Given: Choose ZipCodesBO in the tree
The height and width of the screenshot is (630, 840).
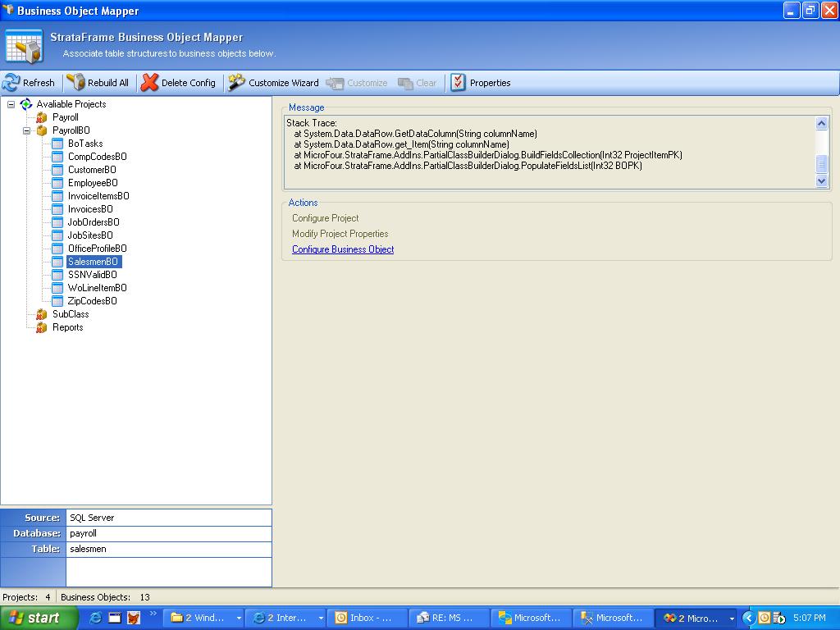Looking at the screenshot, I should point(92,301).
